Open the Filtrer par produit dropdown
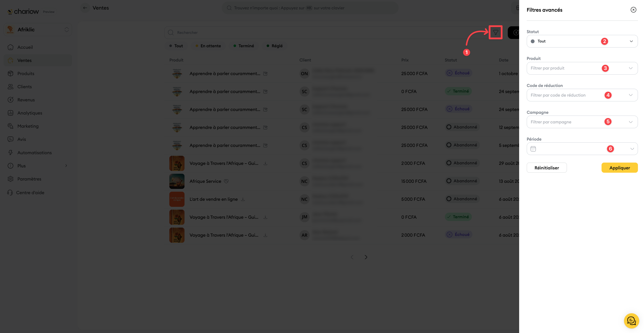The image size is (644, 333). point(582,68)
